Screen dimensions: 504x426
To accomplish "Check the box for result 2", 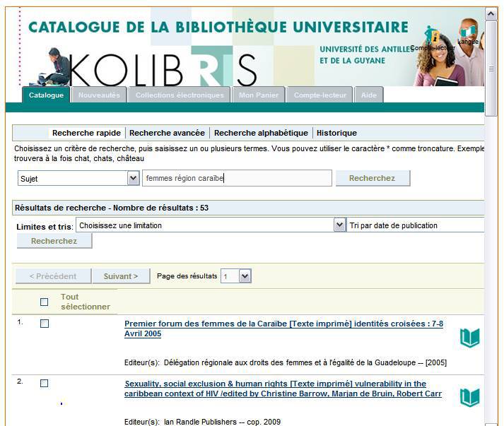I will (45, 383).
